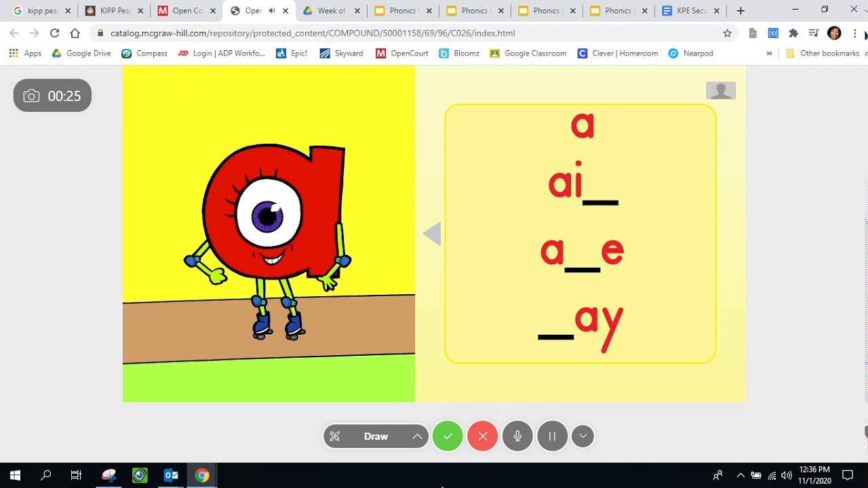Open the Nearpod bookmark
This screenshot has width=868, height=488.
tap(690, 54)
